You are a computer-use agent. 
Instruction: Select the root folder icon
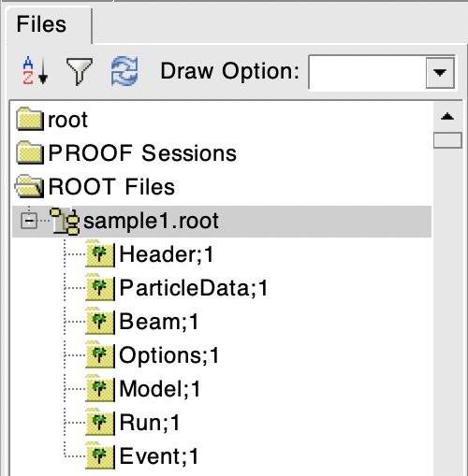tap(29, 119)
